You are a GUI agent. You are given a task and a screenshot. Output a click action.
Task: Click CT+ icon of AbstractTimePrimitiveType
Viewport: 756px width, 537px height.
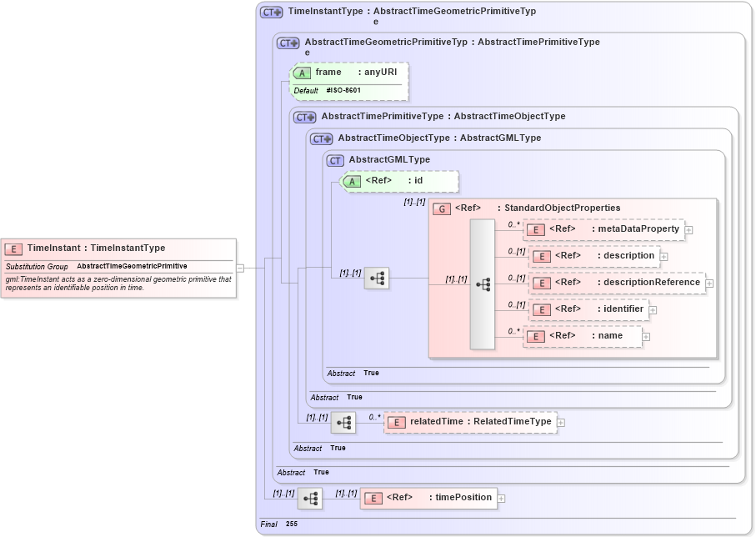click(x=305, y=118)
